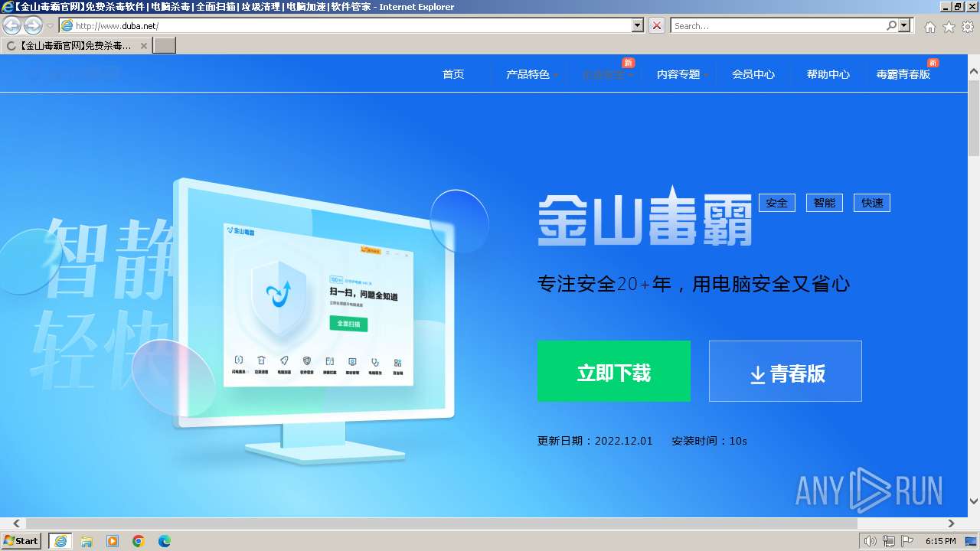Viewport: 980px width, 551px height.
Task: Open the media player taskbar icon
Action: pos(113,541)
